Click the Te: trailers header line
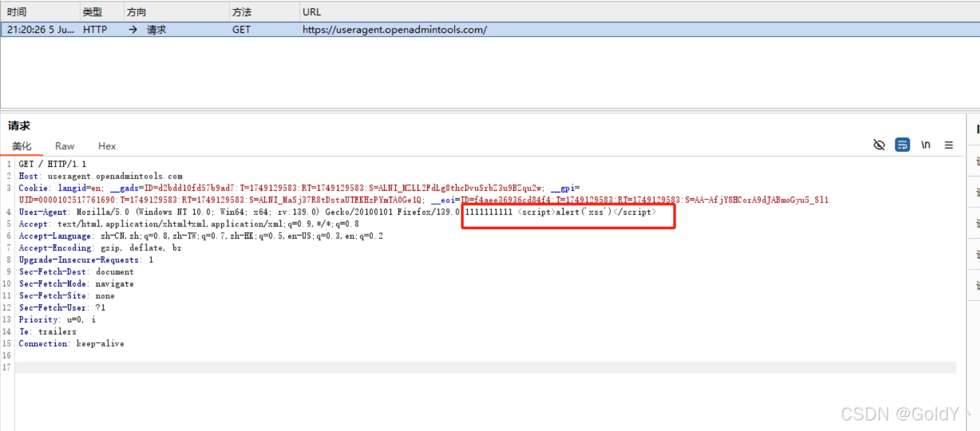The image size is (980, 431). 48,332
